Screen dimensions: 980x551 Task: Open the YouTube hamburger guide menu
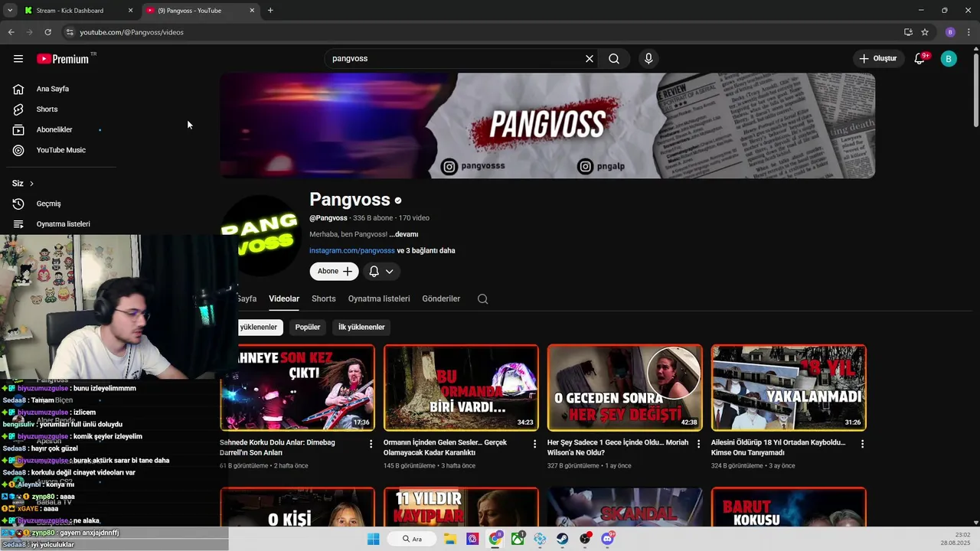click(18, 59)
